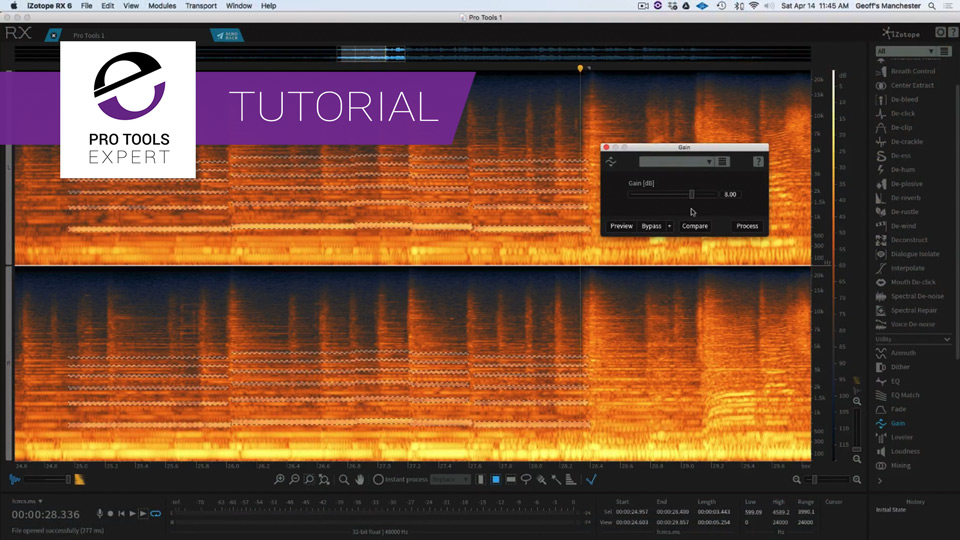The width and height of the screenshot is (960, 540).
Task: Toggle the blue checkmark selection option
Action: (x=591, y=480)
